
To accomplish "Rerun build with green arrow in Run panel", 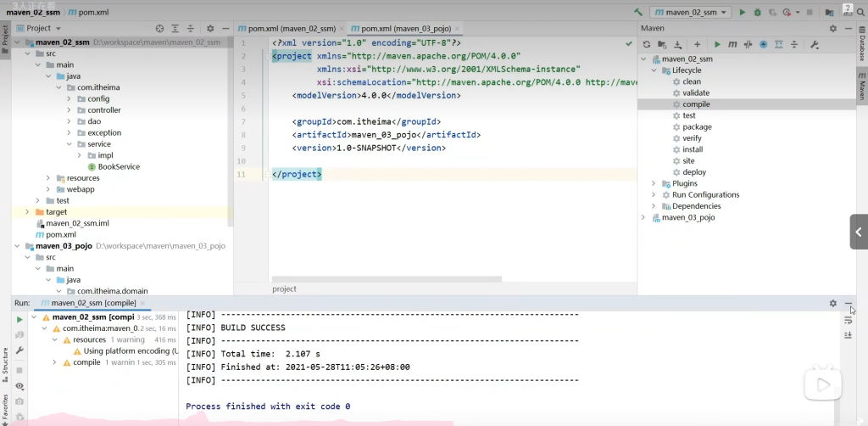I will point(19,319).
